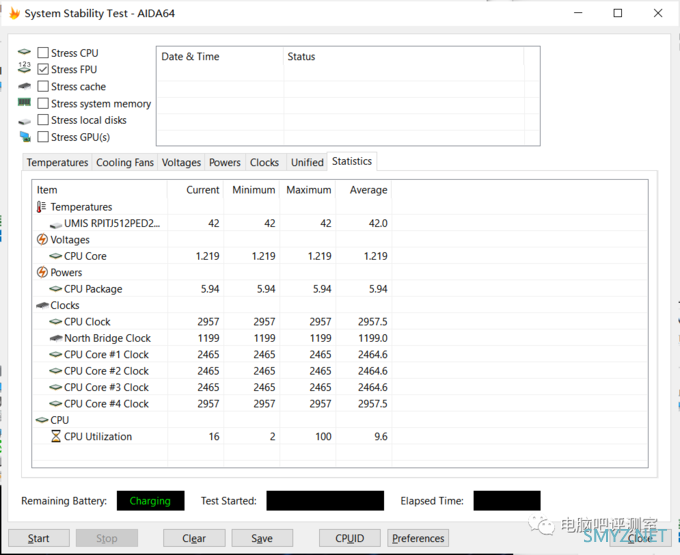Image resolution: width=680 pixels, height=555 pixels.
Task: Click the RAM stick icon beside Stress system memory
Action: coord(24,102)
